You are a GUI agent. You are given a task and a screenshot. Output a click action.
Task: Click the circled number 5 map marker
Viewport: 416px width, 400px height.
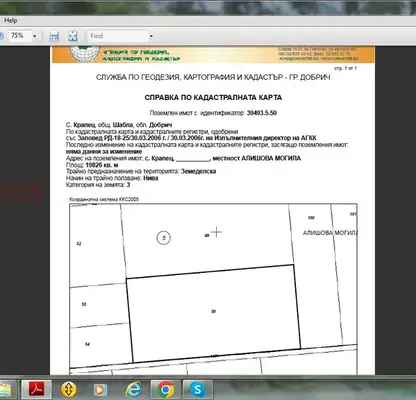click(x=164, y=238)
